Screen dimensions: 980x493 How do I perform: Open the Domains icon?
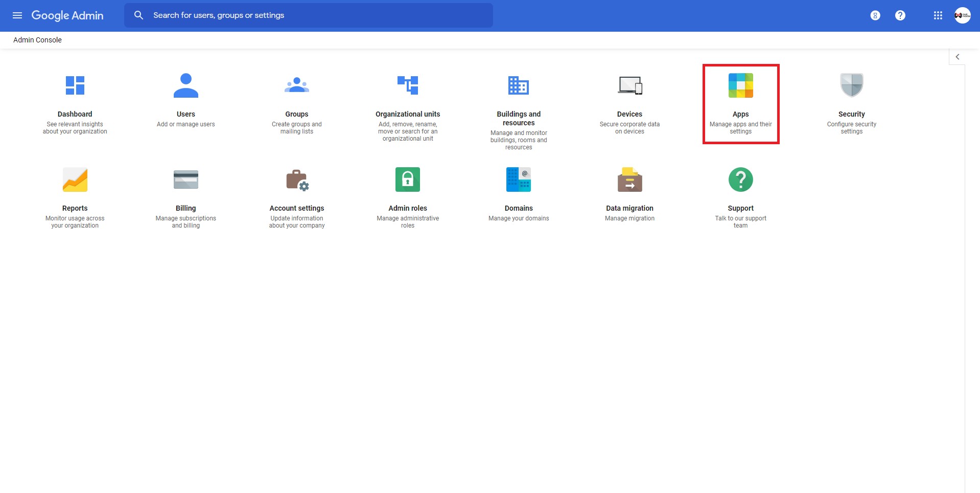click(519, 180)
